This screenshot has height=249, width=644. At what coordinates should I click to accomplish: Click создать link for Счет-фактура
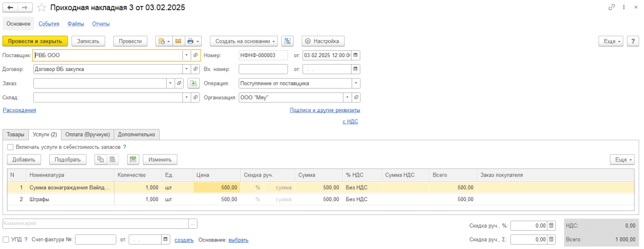click(x=184, y=240)
